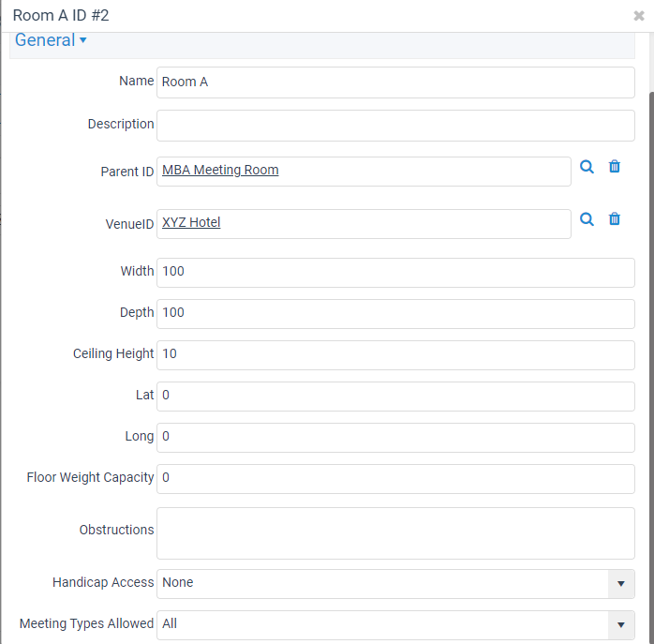Close the Room A ID #2 dialog

tap(639, 16)
